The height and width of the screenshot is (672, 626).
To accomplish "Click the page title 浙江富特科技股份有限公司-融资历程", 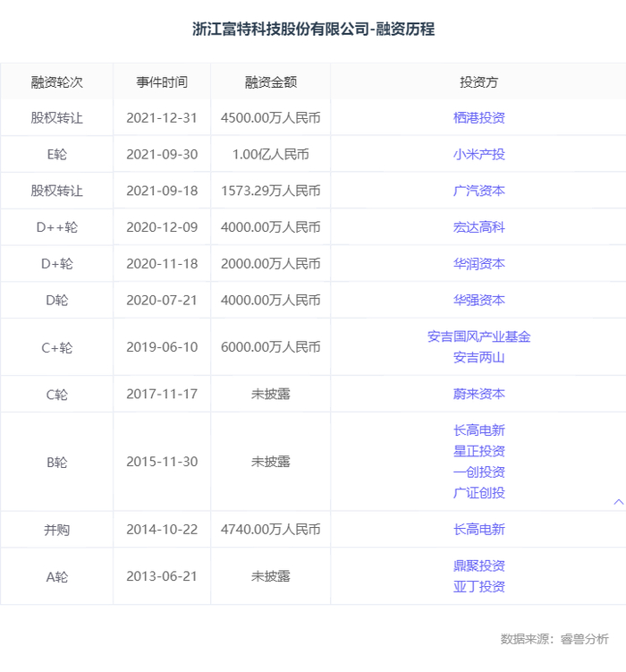I will pos(313,30).
